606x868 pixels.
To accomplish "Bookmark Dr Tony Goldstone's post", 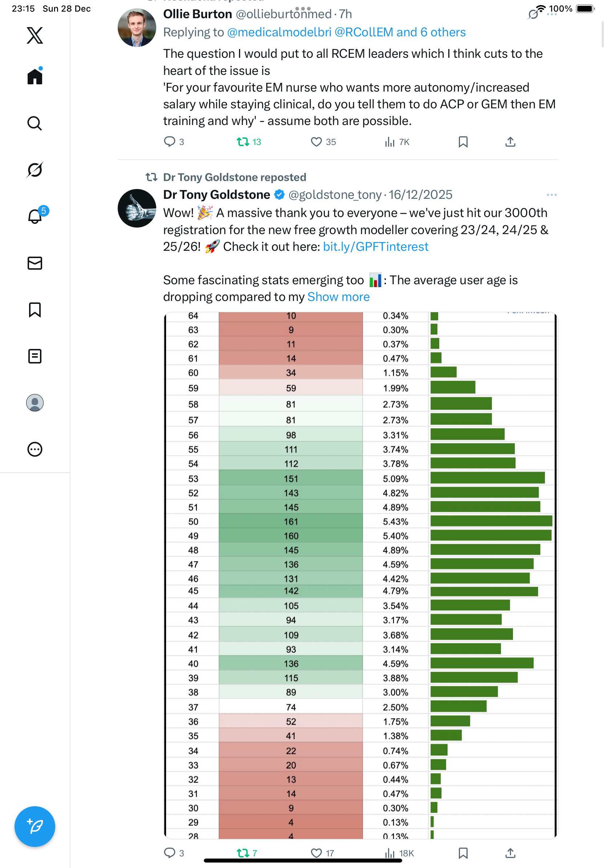I will click(463, 853).
